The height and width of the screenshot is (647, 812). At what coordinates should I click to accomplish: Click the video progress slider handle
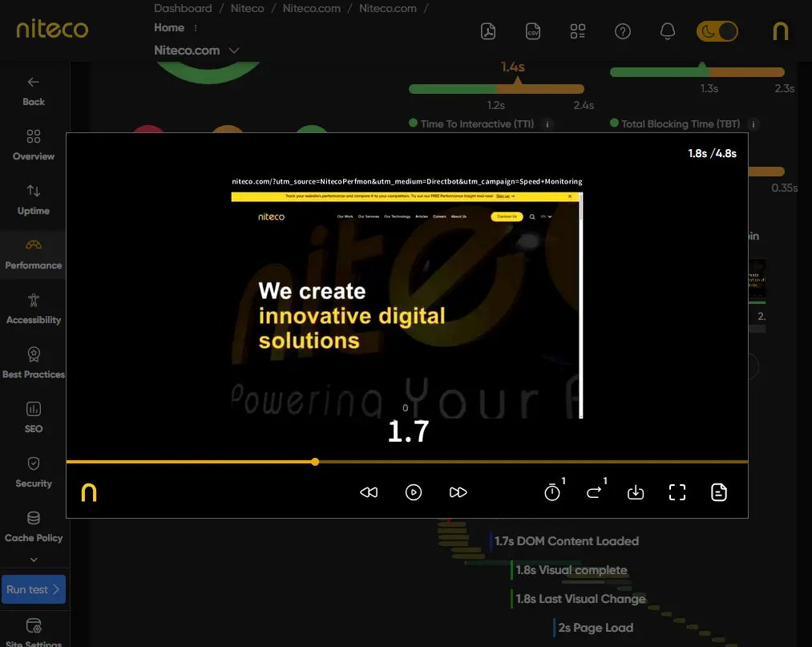(x=315, y=462)
